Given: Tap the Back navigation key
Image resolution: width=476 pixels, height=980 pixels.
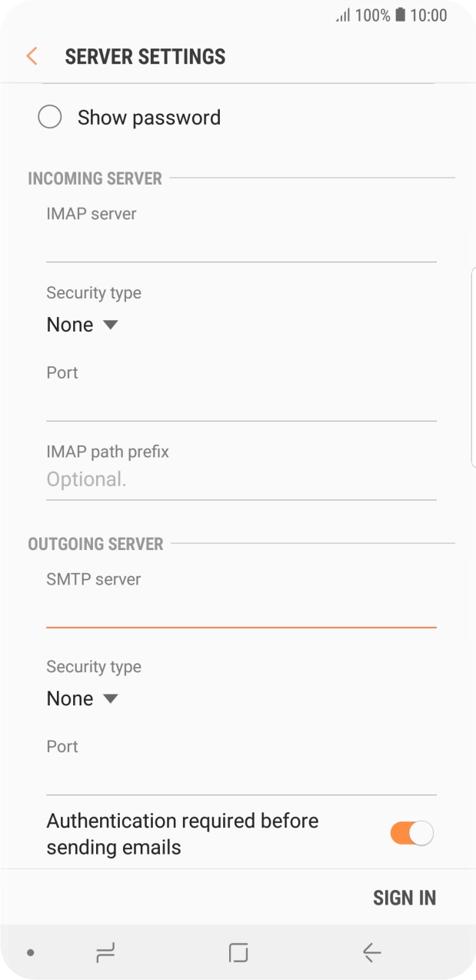Looking at the screenshot, I should (371, 952).
